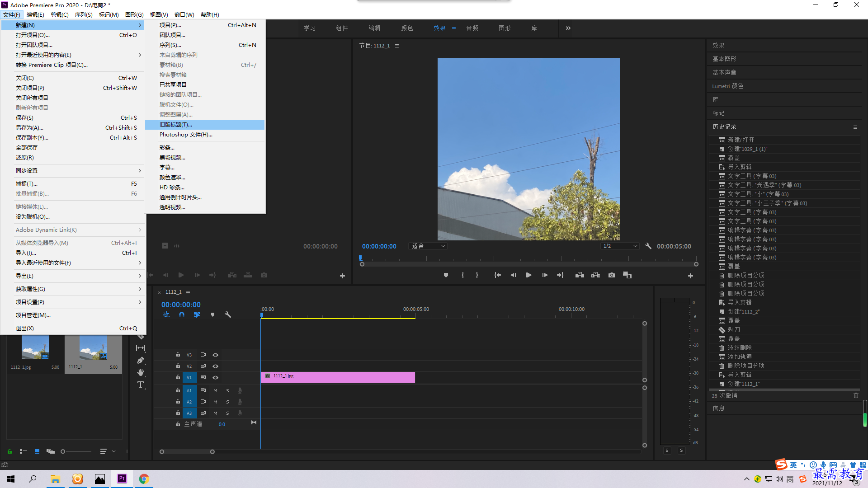Click the Lift button in Program monitor
Viewport: 868px width, 488px height.
pyautogui.click(x=580, y=275)
